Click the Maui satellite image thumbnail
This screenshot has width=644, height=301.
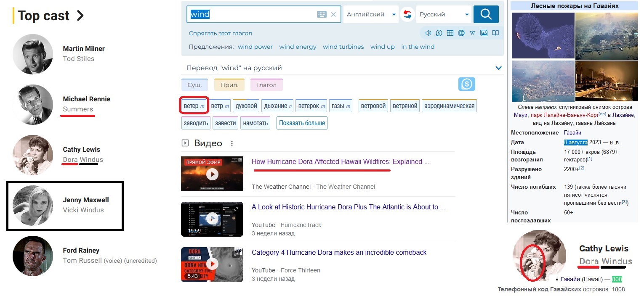point(543,35)
